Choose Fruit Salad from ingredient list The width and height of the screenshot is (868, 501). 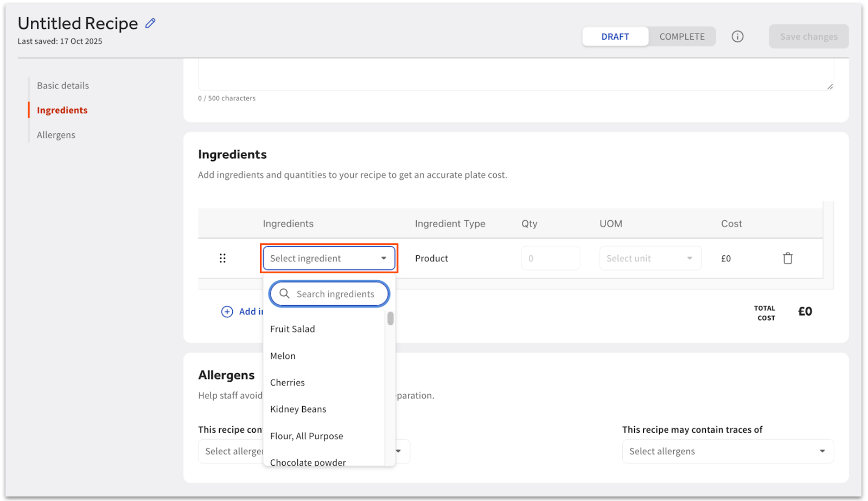click(292, 329)
